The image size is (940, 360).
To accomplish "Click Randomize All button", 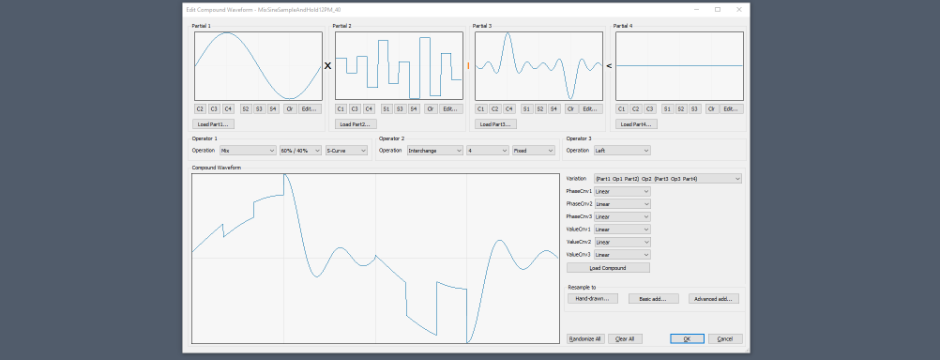I will [x=585, y=339].
